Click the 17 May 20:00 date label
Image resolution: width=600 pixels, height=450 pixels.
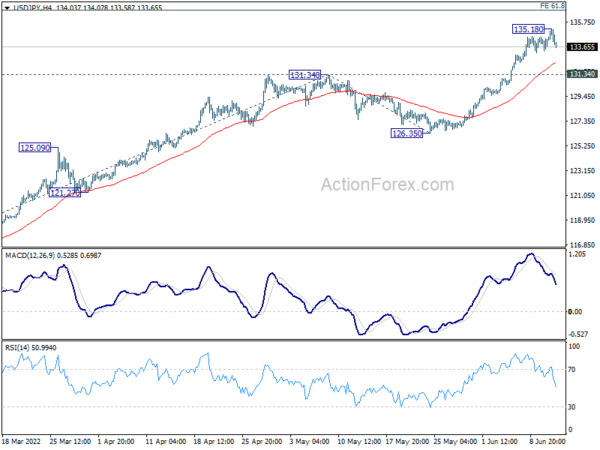coord(407,441)
